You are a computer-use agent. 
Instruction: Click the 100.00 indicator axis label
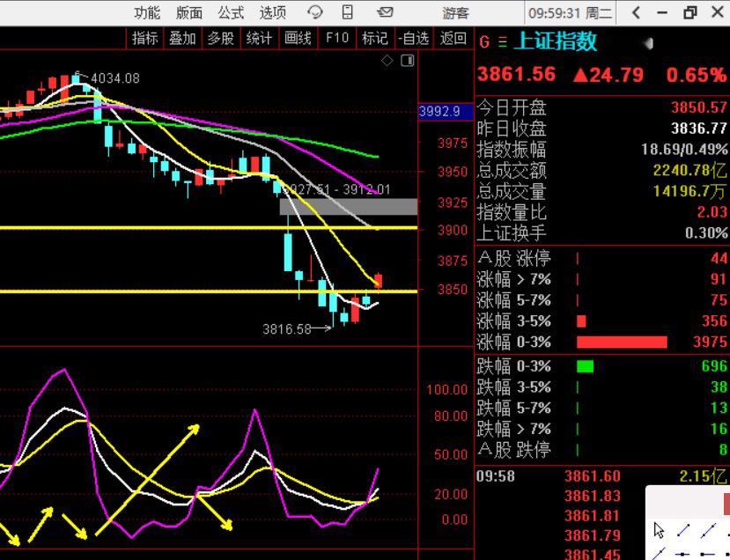click(447, 390)
